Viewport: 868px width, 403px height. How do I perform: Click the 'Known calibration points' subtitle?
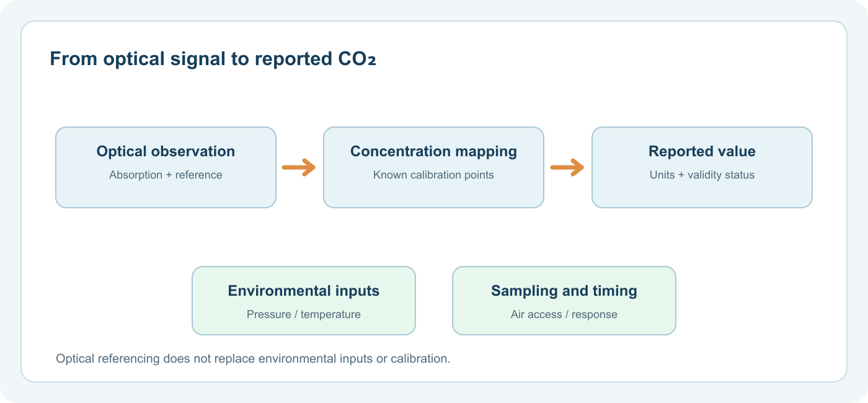(x=433, y=175)
